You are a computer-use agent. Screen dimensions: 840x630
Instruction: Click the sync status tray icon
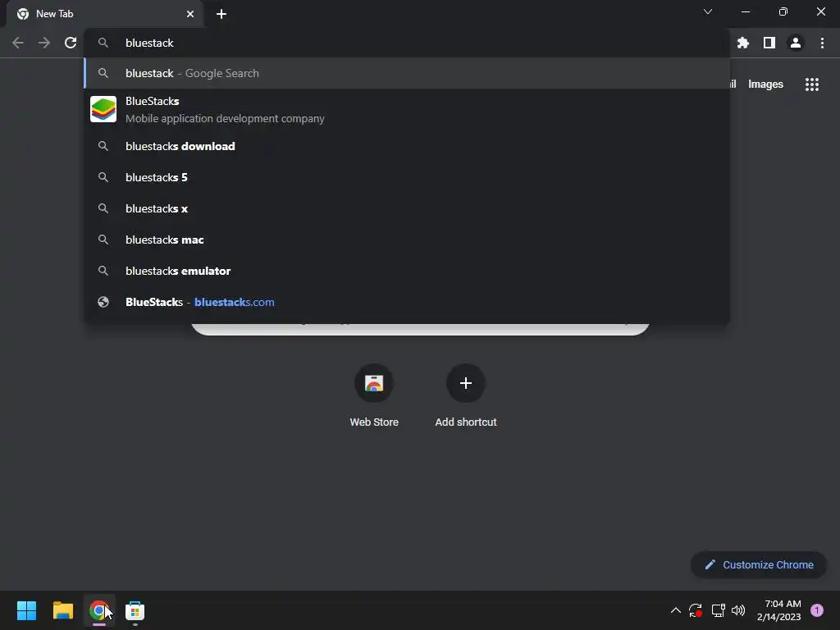pyautogui.click(x=696, y=610)
